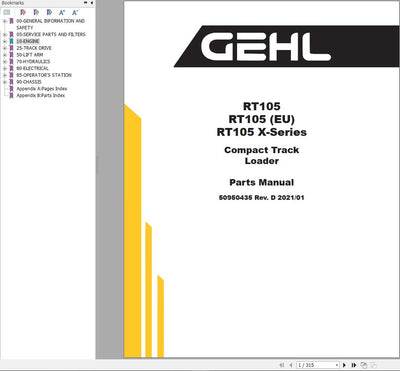Viewport: 400px width, 371px height.
Task: Open the 85-OPERATOR'S STATION bookmark
Action: click(44, 75)
